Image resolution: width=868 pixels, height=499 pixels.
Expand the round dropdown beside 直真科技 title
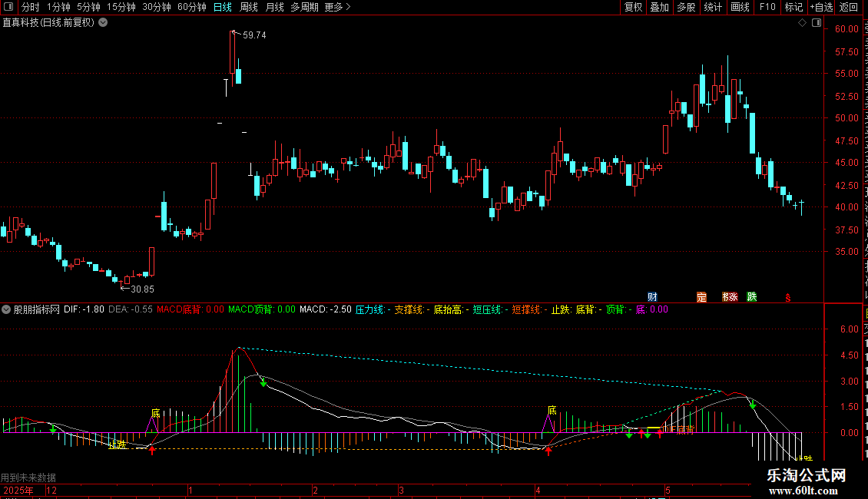pos(103,23)
